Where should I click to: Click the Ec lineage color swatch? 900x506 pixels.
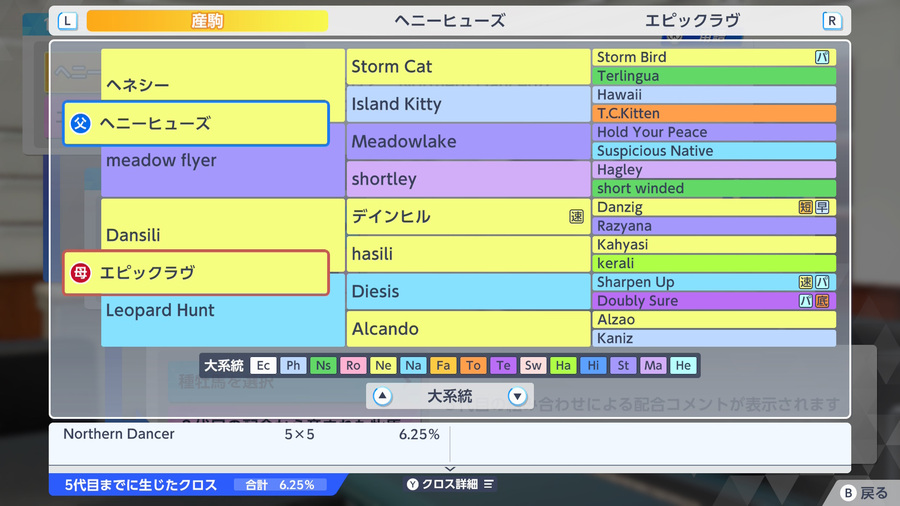point(263,365)
